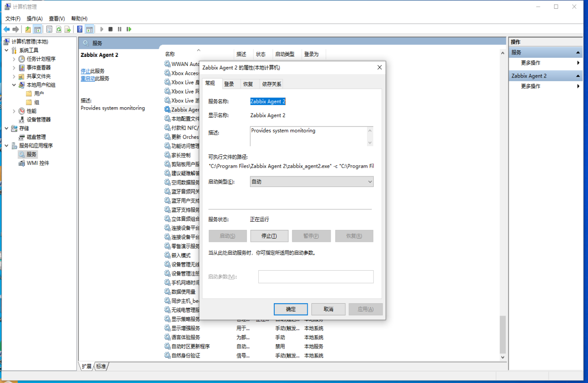This screenshot has height=383, width=588.
Task: Sort by the 登录为 column header
Action: pos(313,54)
